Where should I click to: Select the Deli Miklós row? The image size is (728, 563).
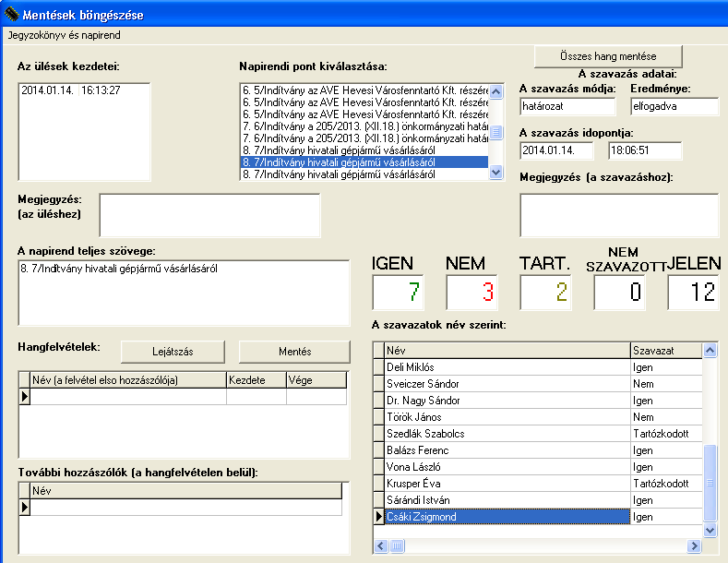pyautogui.click(x=538, y=367)
